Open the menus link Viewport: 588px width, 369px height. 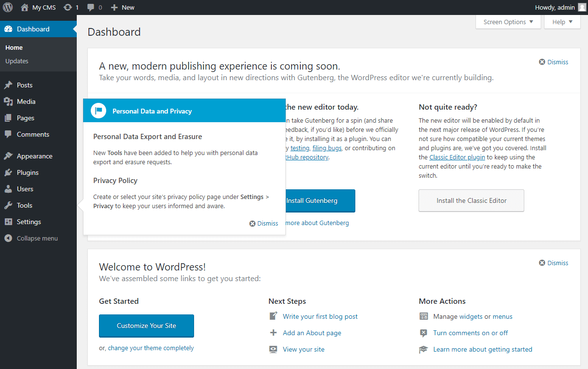point(503,316)
